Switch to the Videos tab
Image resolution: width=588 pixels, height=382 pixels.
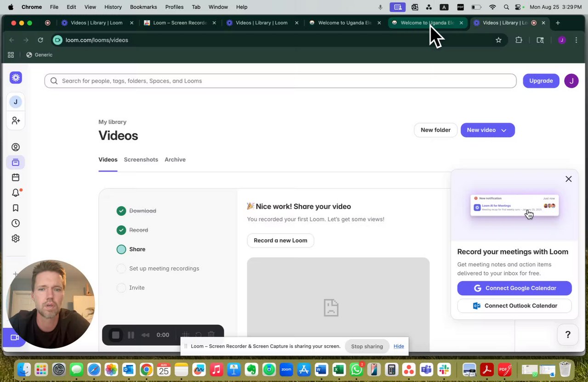coord(108,159)
